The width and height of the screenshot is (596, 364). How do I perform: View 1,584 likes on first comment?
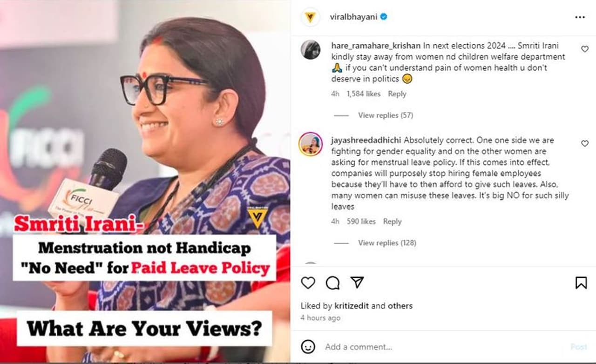click(x=363, y=94)
